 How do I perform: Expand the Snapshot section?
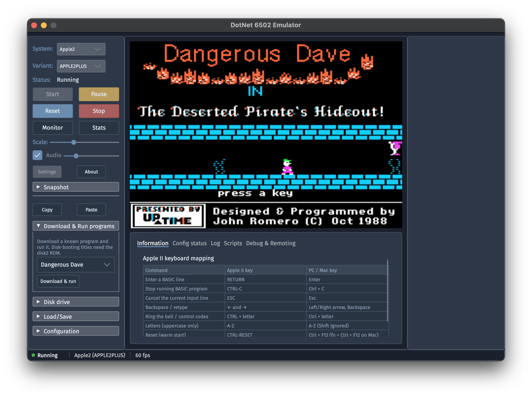click(76, 187)
